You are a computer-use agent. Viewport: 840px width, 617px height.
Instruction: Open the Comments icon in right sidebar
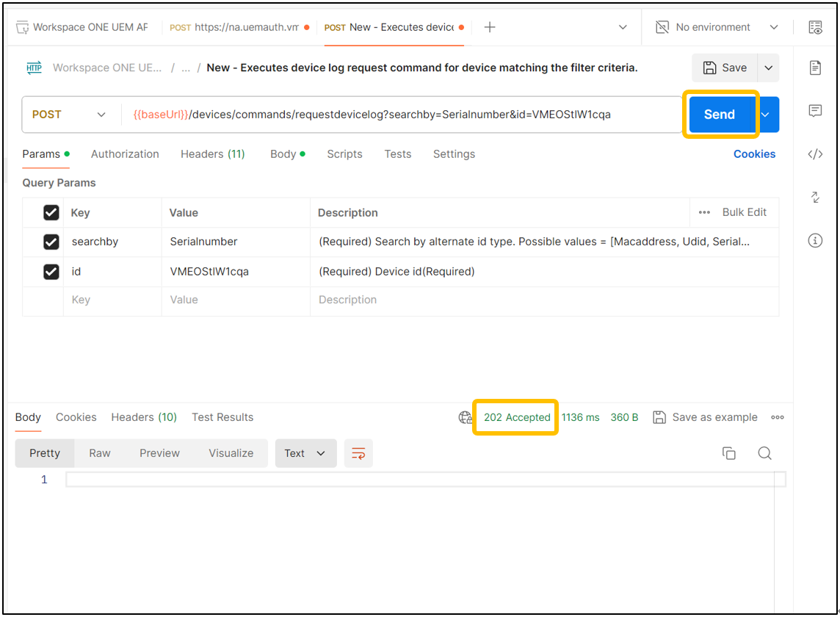815,111
